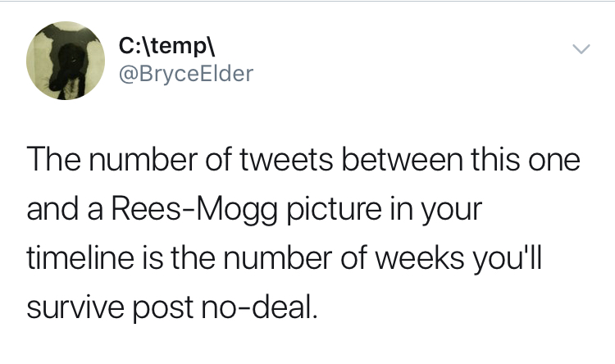The height and width of the screenshot is (364, 615).
Task: Click the word "Rees-Mogg" in the tweet
Action: [195, 210]
